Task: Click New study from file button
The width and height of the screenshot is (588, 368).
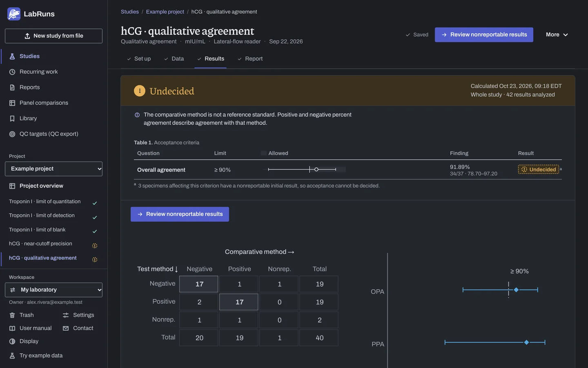Action: pos(53,36)
